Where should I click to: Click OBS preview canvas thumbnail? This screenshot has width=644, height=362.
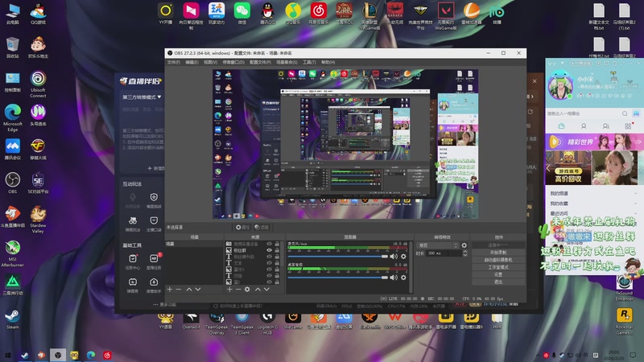(345, 144)
